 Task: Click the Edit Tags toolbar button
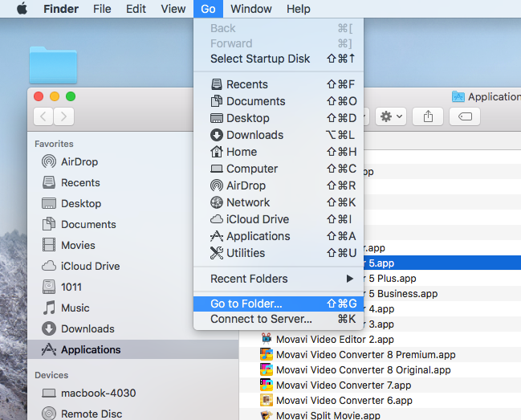pos(465,116)
